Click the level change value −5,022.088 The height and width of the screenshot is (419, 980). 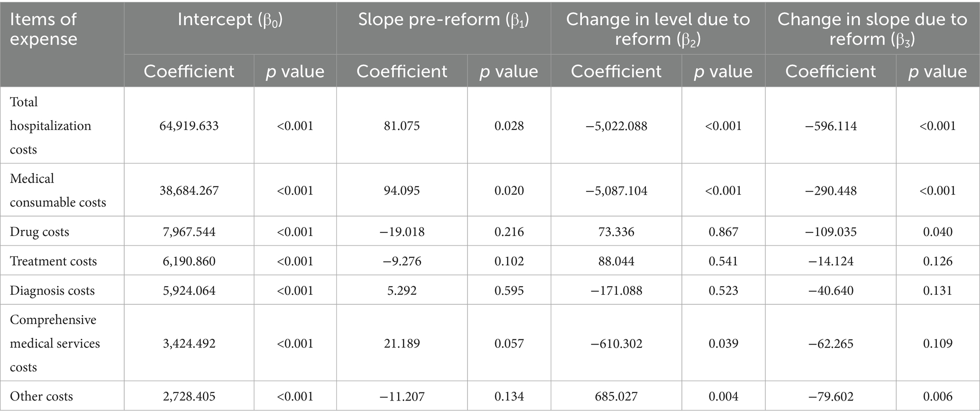[x=616, y=126]
